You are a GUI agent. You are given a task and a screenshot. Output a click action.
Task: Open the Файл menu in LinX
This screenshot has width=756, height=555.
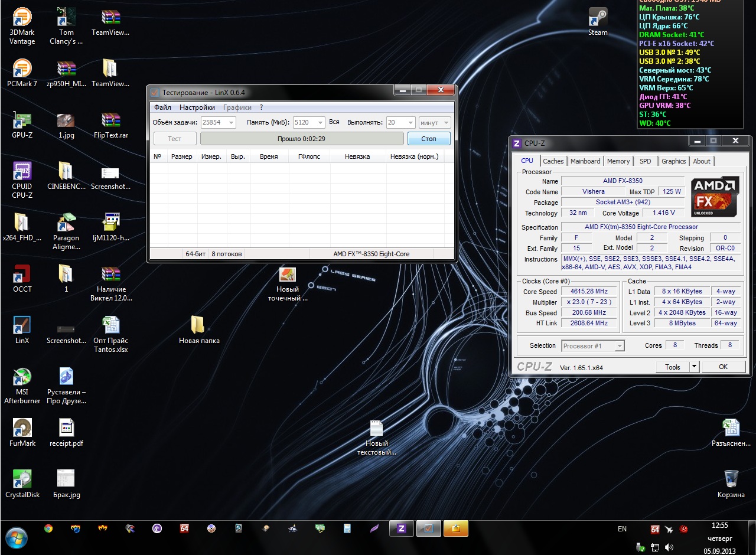click(x=162, y=107)
